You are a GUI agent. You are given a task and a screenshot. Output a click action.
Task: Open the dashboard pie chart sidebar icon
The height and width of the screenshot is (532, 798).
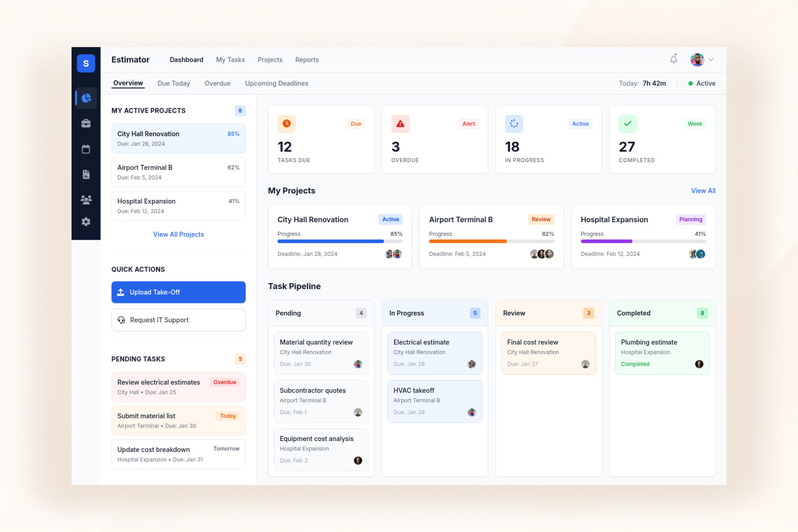[x=86, y=98]
